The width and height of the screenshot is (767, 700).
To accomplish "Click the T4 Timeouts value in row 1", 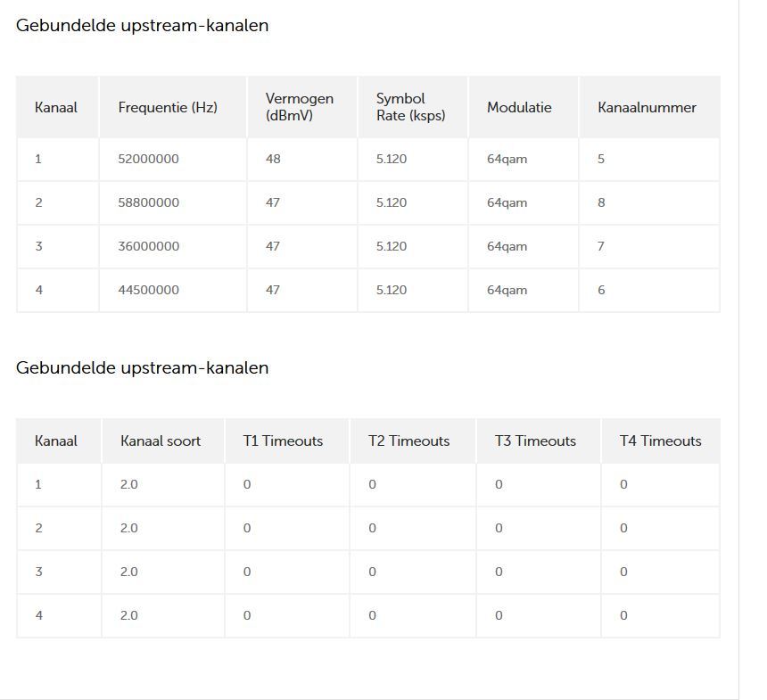I will pyautogui.click(x=623, y=484).
